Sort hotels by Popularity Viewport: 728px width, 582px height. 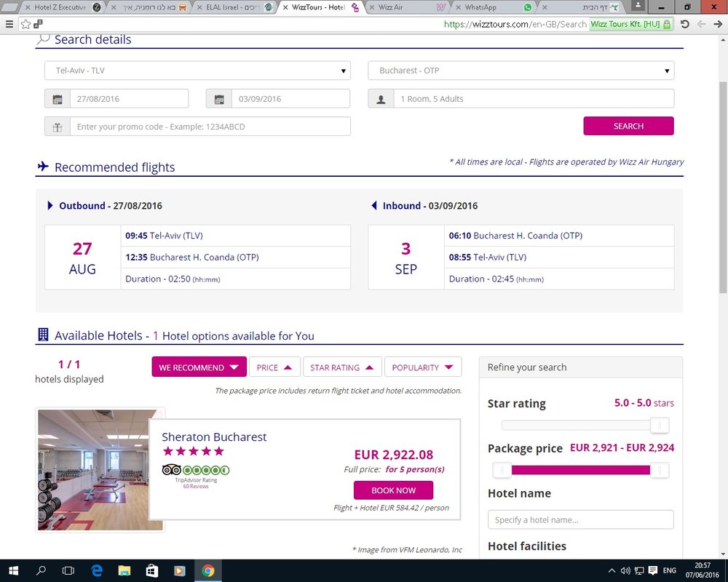click(422, 367)
